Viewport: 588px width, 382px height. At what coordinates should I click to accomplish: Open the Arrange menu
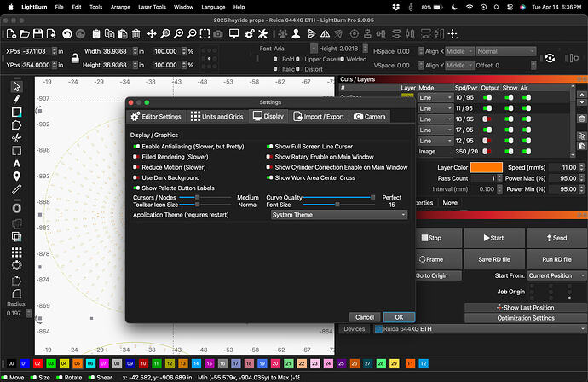[120, 7]
